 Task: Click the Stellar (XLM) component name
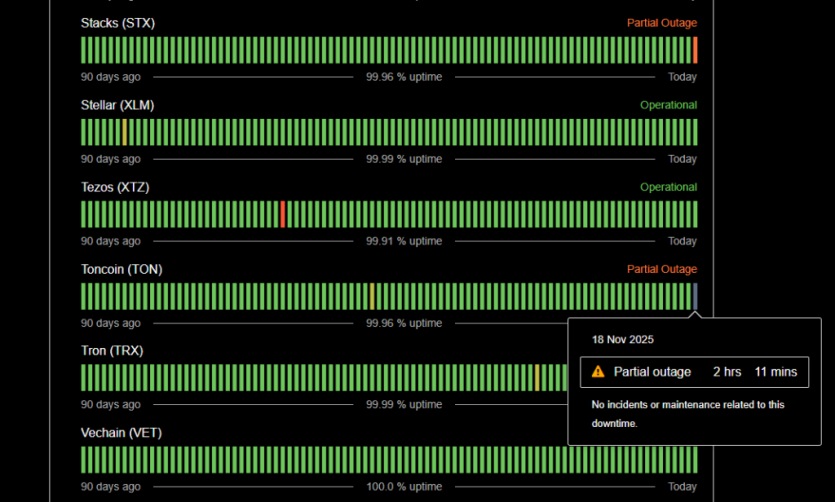pyautogui.click(x=117, y=105)
